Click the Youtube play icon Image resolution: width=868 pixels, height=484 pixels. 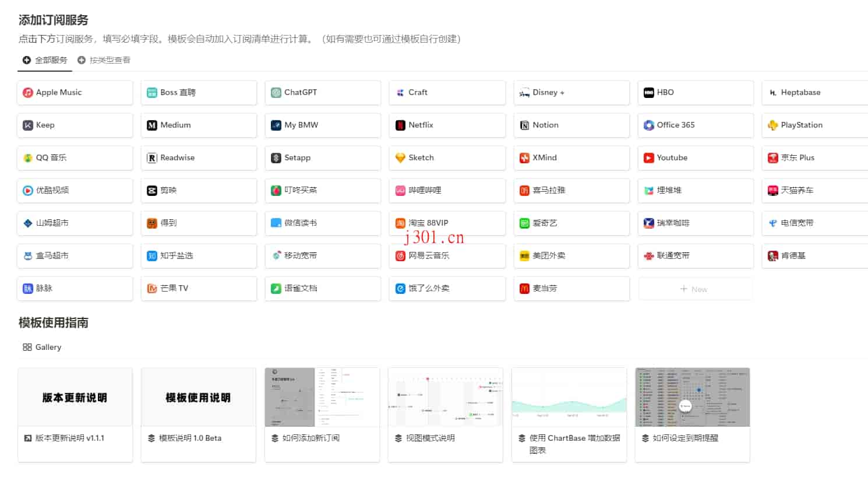[x=648, y=158]
